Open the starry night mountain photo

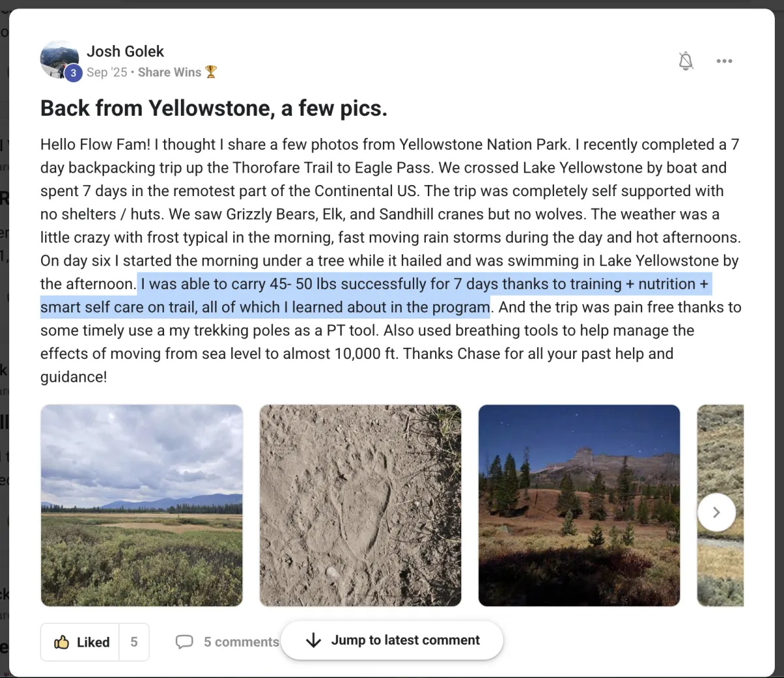(x=579, y=505)
